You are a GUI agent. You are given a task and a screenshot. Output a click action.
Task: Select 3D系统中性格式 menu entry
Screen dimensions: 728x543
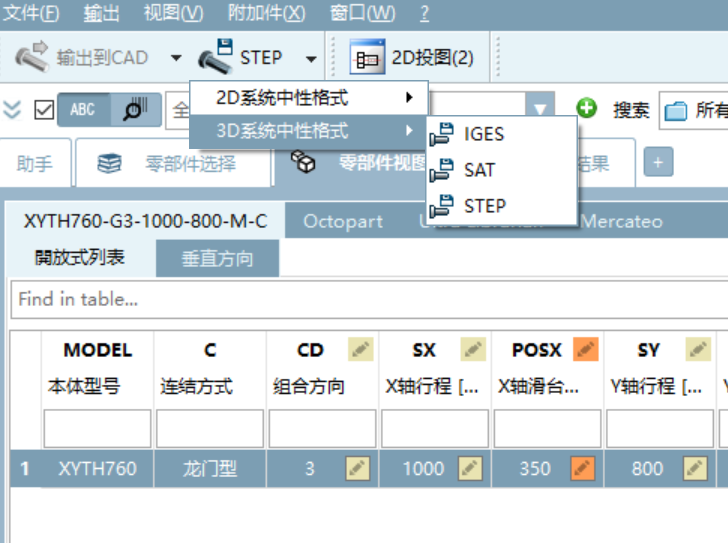coord(308,131)
